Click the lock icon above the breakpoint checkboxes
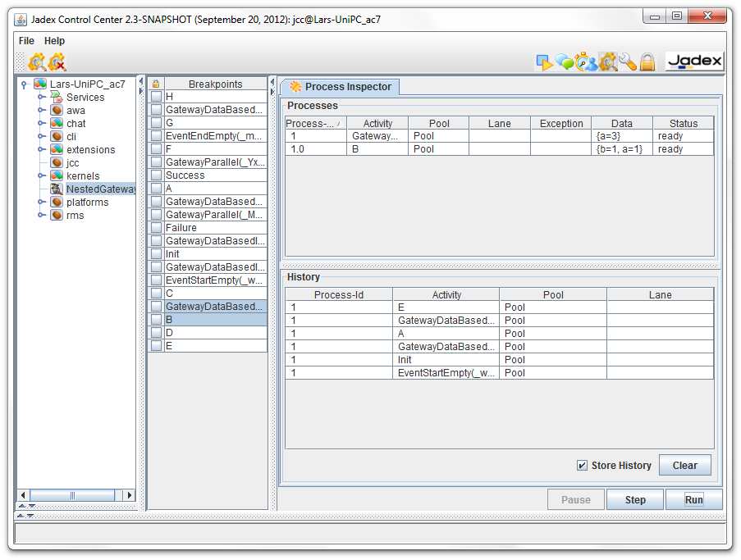This screenshot has width=741, height=560. coord(155,83)
